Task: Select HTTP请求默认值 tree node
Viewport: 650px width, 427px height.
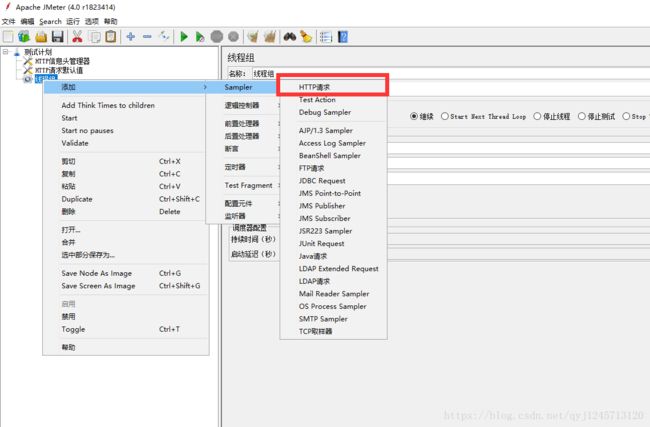Action: click(59, 70)
